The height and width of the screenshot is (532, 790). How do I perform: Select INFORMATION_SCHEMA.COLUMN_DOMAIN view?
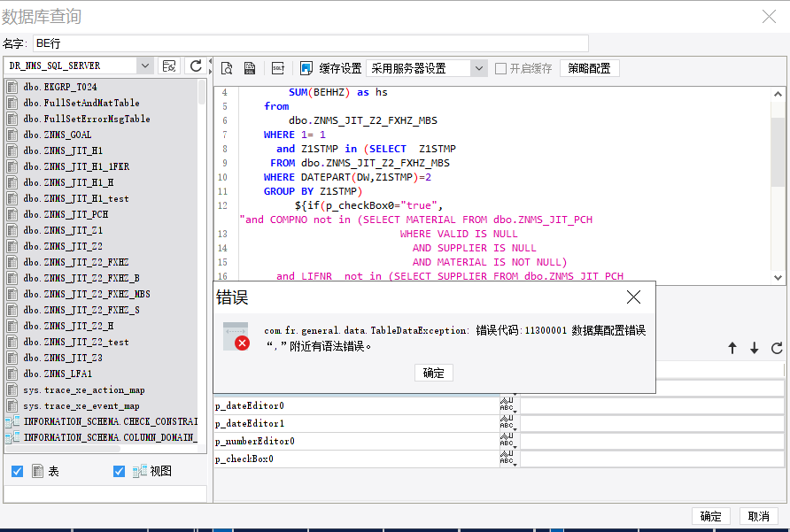click(111, 437)
